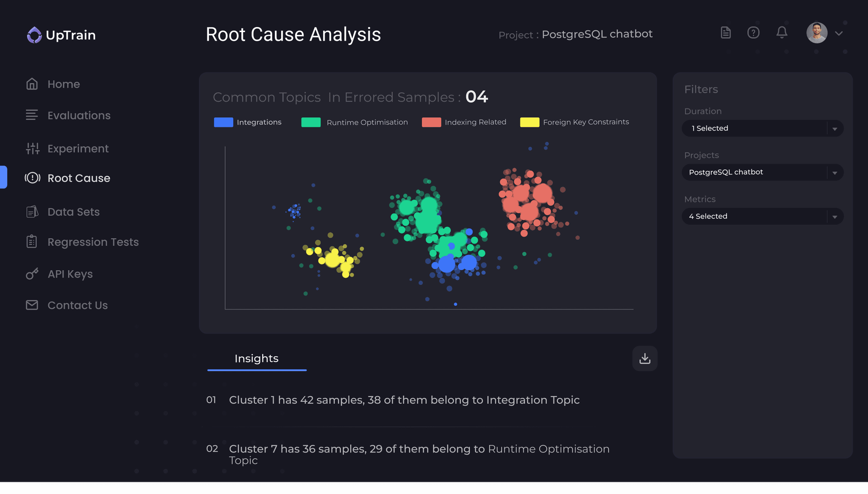Expand Projects filter dropdown
Image resolution: width=868 pixels, height=494 pixels.
(x=763, y=172)
